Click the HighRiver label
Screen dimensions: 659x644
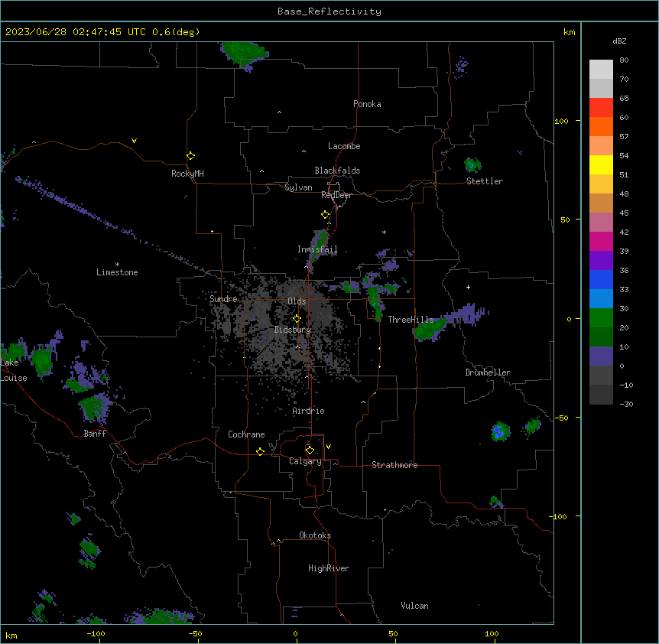(329, 568)
